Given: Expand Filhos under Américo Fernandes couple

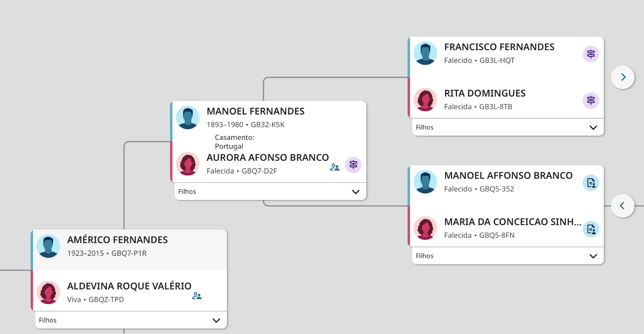Looking at the screenshot, I should (216, 320).
